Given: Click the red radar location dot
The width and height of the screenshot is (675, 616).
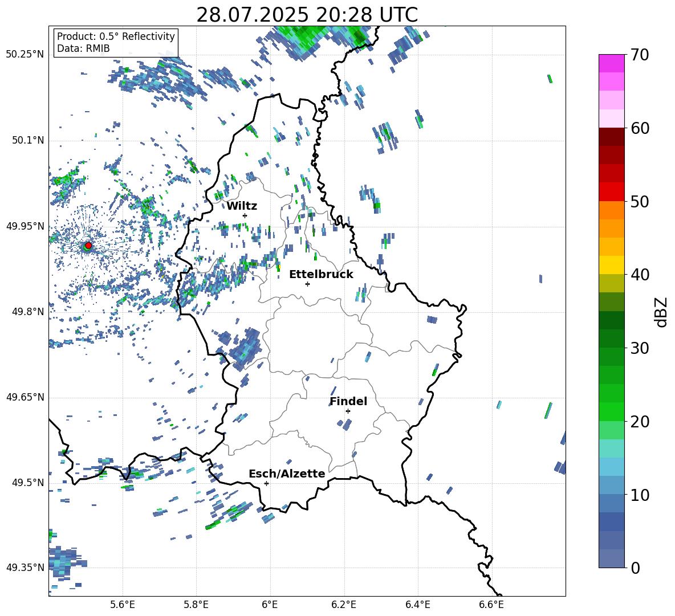Looking at the screenshot, I should point(88,245).
